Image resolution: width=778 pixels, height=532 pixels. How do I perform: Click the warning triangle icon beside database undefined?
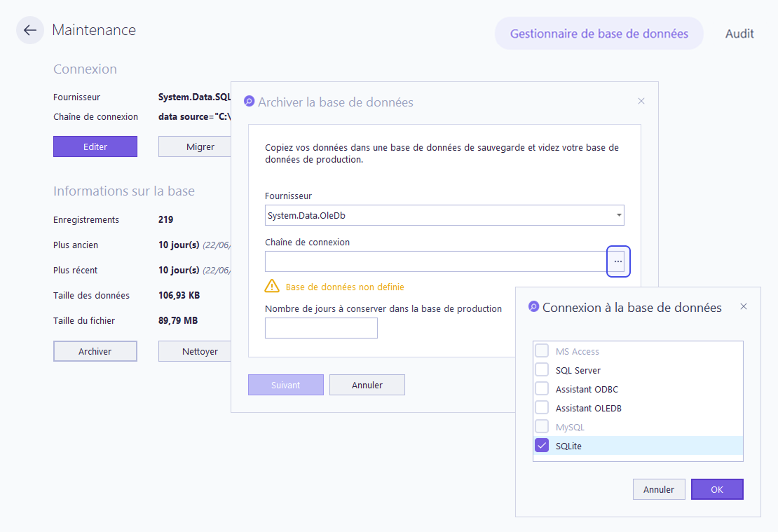272,287
